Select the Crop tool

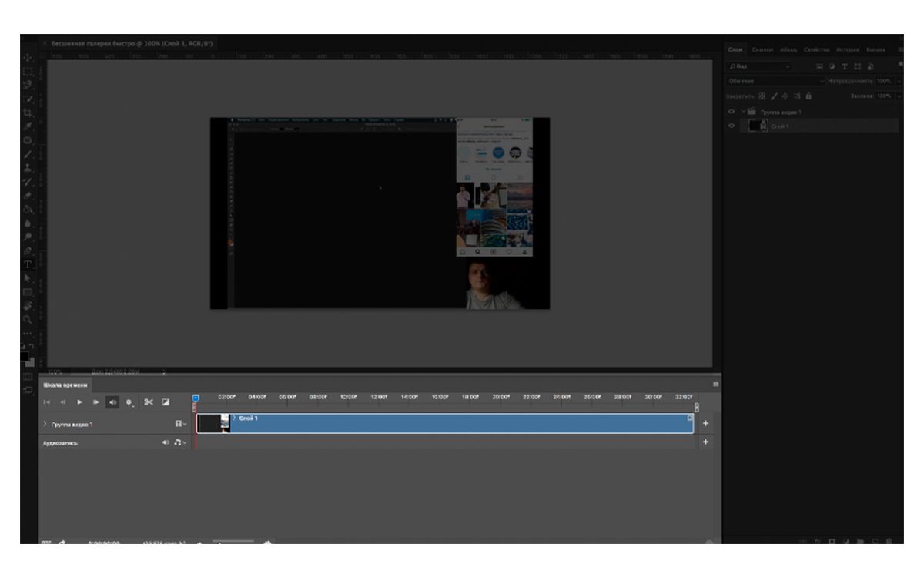28,113
